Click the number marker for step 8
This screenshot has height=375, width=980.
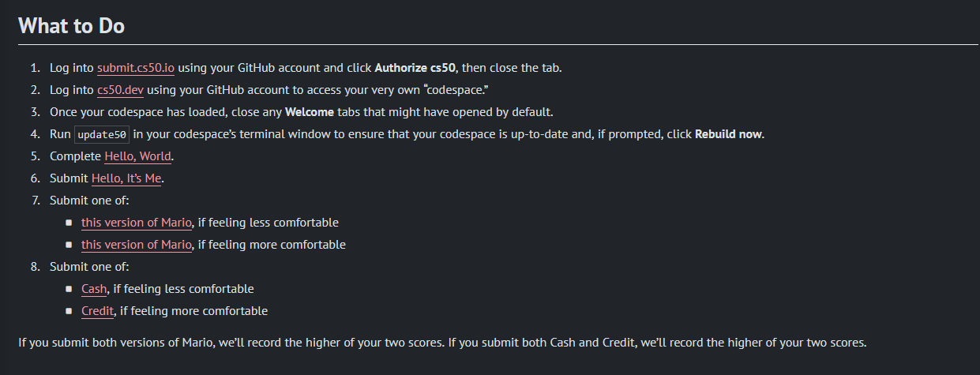click(x=36, y=267)
